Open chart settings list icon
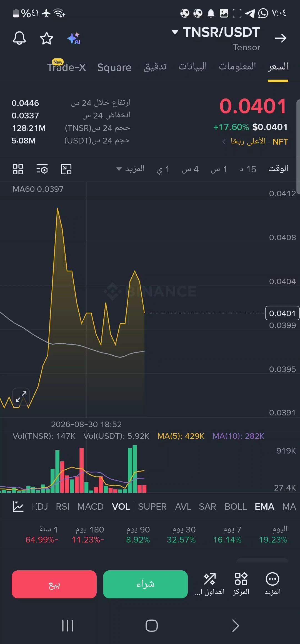Viewport: 300px width, 644px height. tap(42, 169)
